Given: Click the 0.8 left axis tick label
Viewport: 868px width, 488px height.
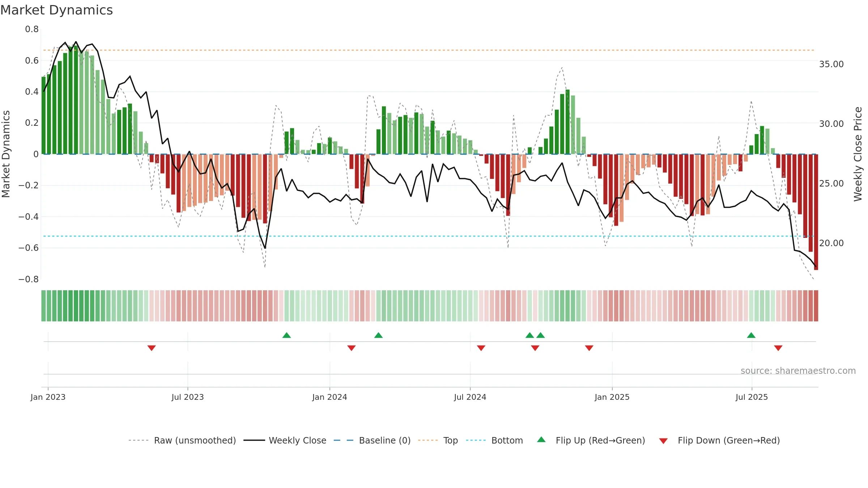Looking at the screenshot, I should click(x=32, y=29).
